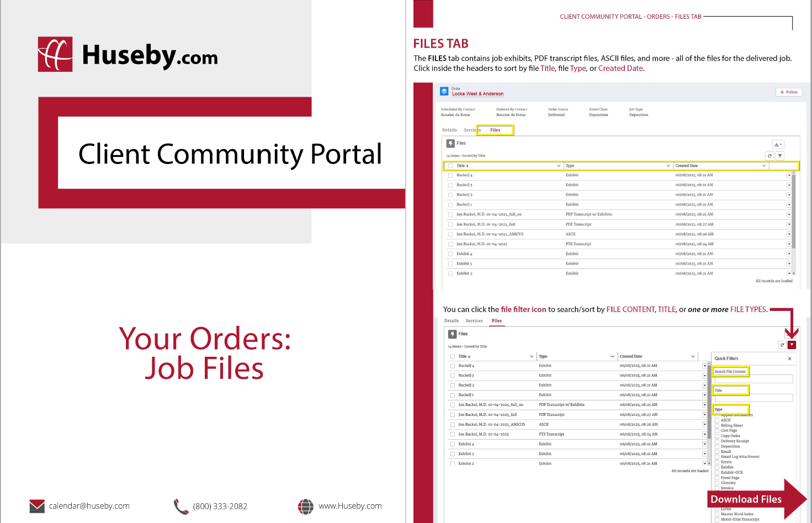The width and height of the screenshot is (812, 523).
Task: Click the download icon in first Files panel
Action: [778, 145]
